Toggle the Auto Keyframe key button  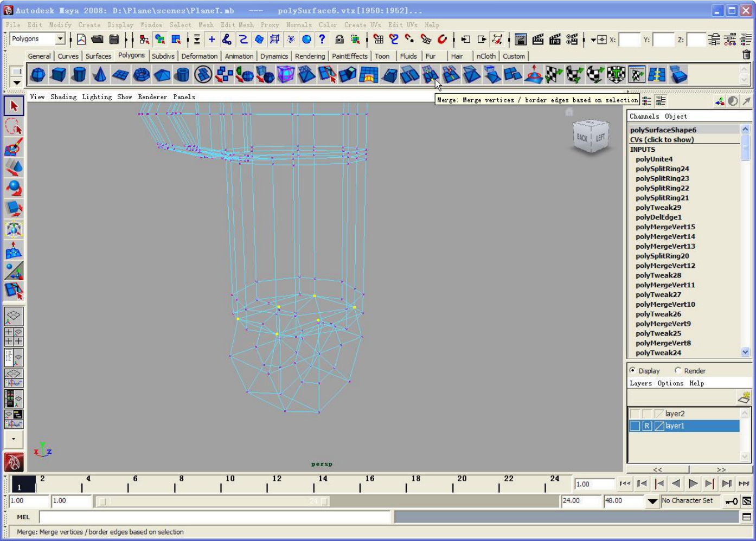[732, 501]
